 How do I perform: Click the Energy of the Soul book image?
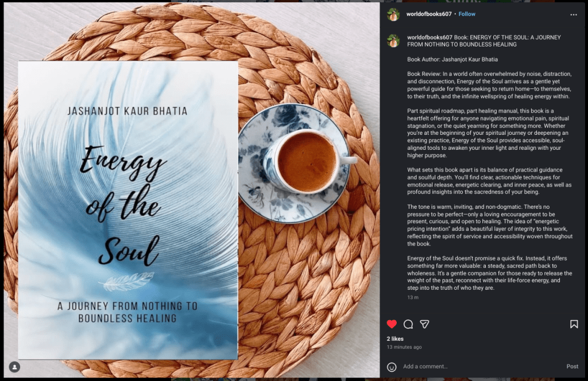[x=128, y=210]
